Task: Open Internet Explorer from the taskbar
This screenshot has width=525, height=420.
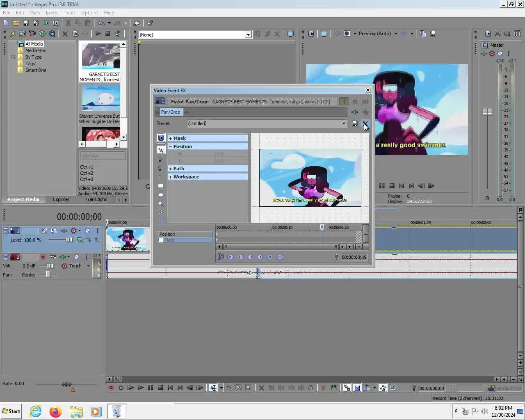Action: (36, 411)
